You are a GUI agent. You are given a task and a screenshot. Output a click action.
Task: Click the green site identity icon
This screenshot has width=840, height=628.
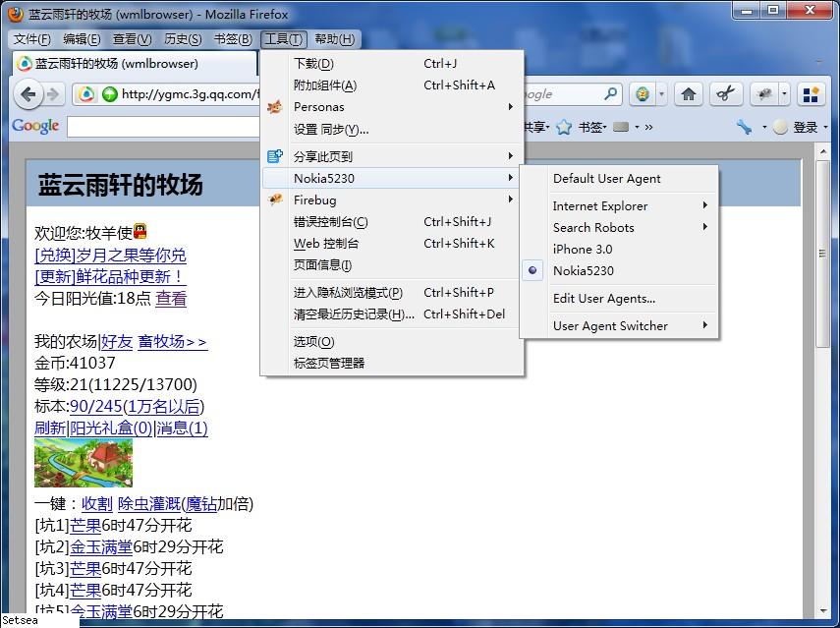tap(109, 95)
